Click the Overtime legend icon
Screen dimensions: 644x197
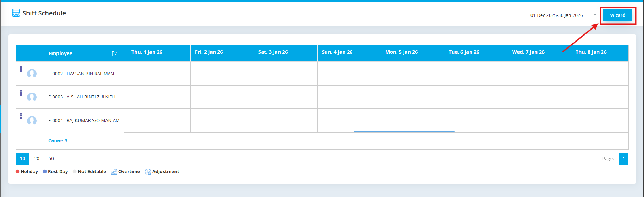click(114, 172)
